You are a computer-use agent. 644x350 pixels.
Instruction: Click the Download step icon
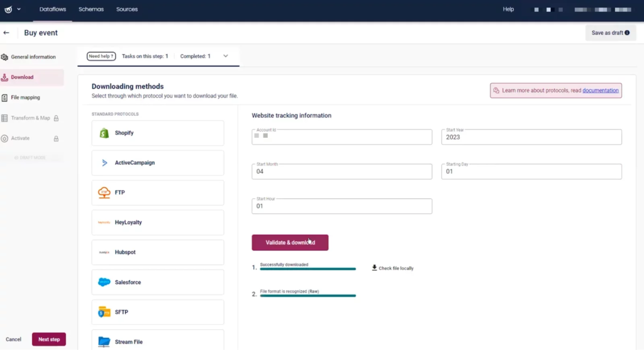4,77
